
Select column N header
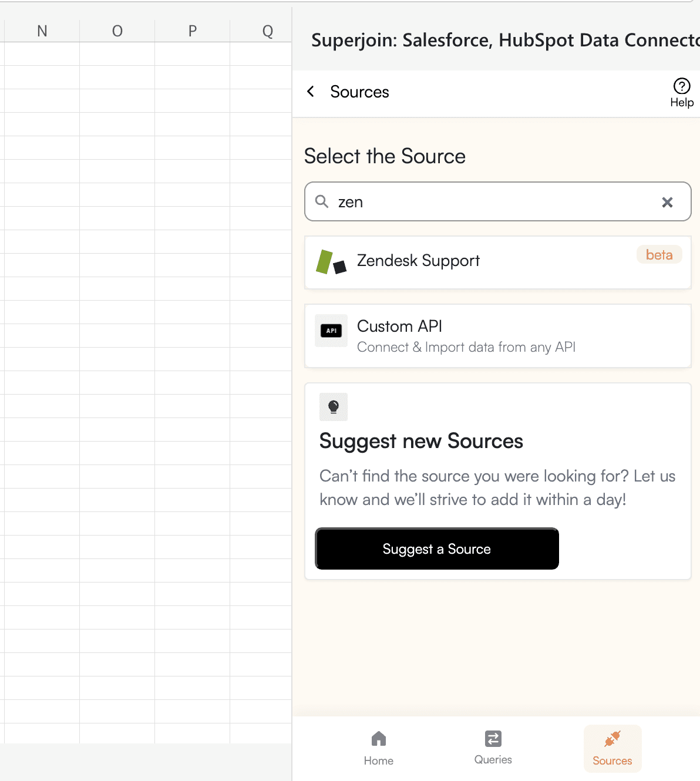point(42,31)
